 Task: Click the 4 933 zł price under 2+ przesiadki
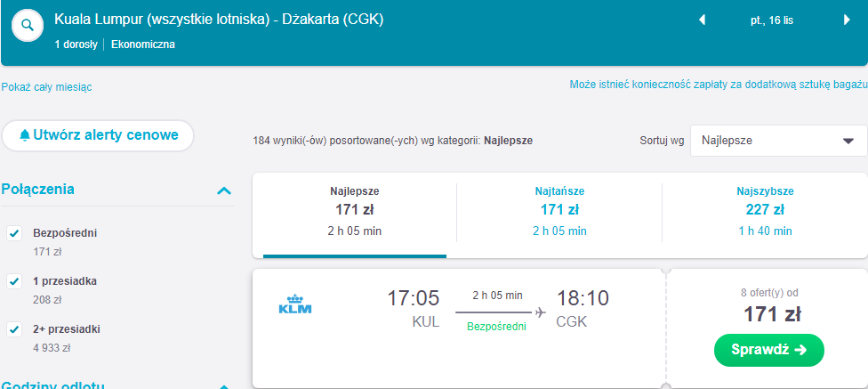click(52, 349)
